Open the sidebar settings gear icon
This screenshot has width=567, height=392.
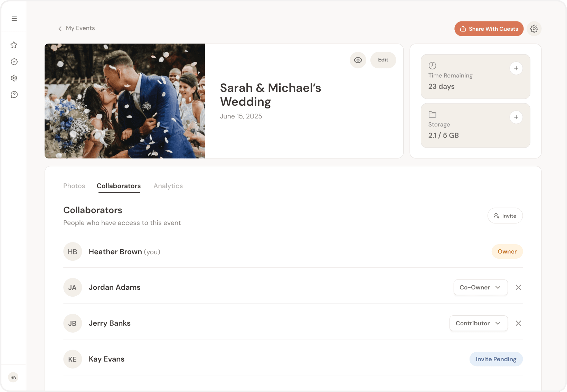[14, 78]
